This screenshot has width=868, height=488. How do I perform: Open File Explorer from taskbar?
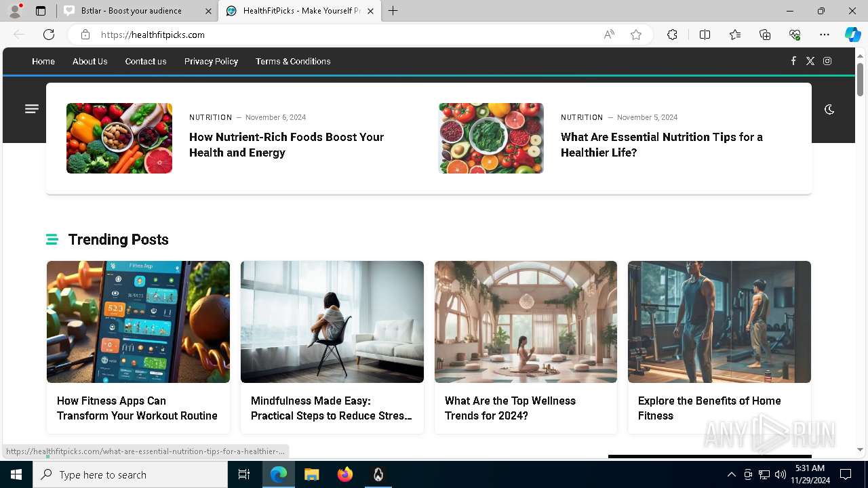[x=312, y=474]
